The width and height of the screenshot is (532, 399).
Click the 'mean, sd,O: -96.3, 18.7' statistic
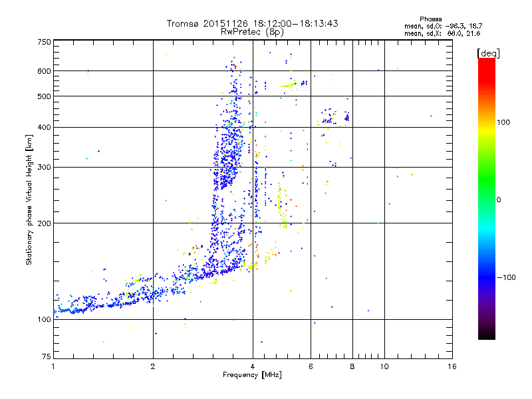(443, 26)
